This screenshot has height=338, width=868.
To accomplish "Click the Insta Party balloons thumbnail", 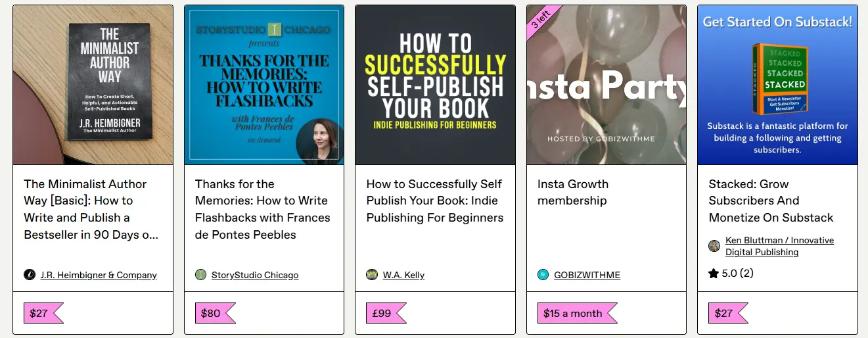I will [606, 85].
